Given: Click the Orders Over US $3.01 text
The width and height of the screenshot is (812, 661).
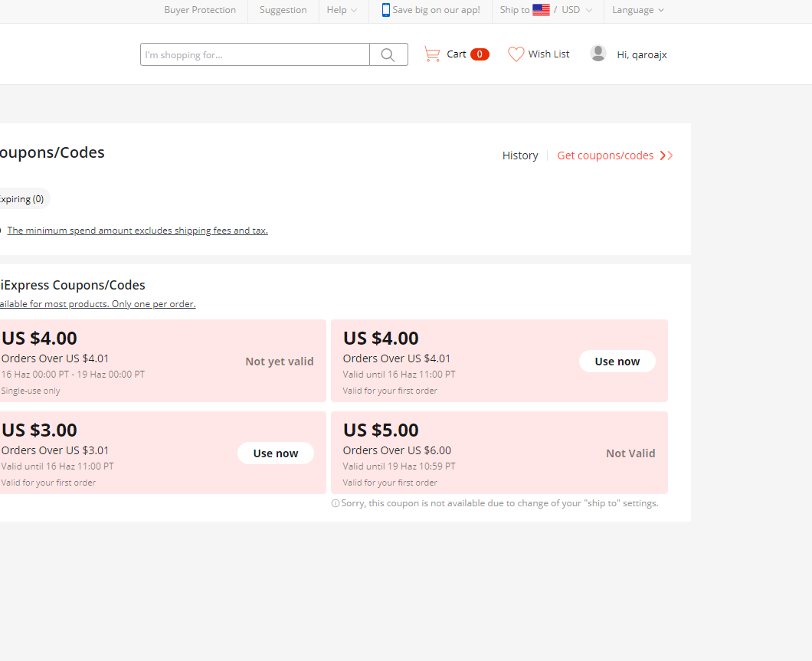Looking at the screenshot, I should click(x=55, y=450).
